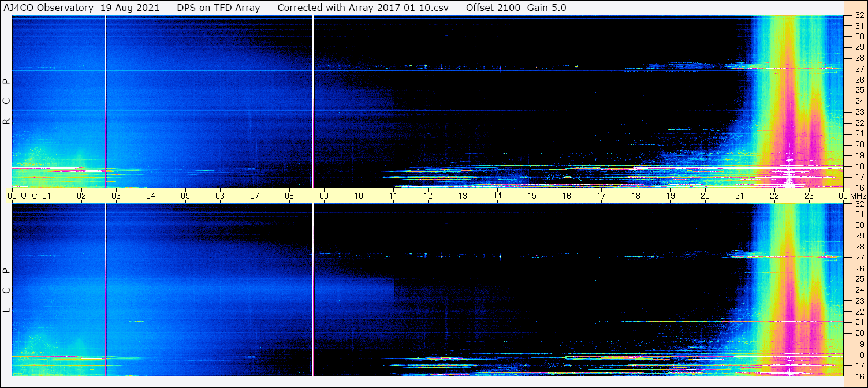The height and width of the screenshot is (388, 868).
Task: Click hour label '22' on the UTC time axis
Action: click(x=774, y=196)
